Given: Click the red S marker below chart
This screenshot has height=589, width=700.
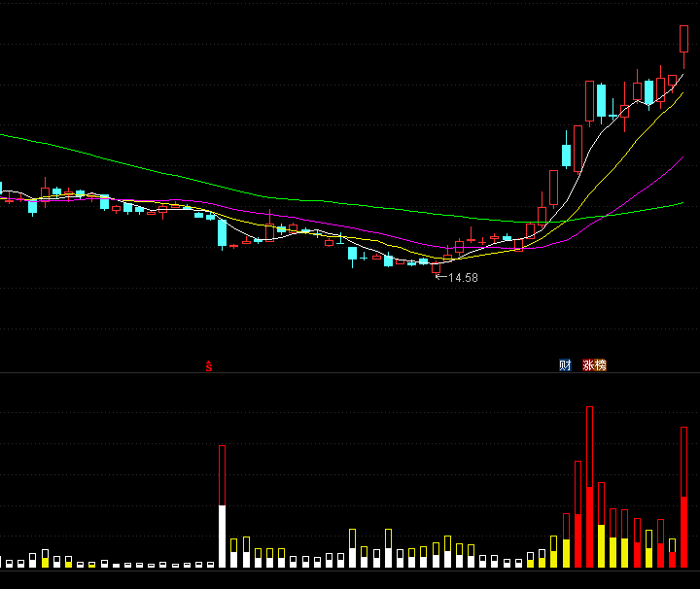Looking at the screenshot, I should coord(208,366).
